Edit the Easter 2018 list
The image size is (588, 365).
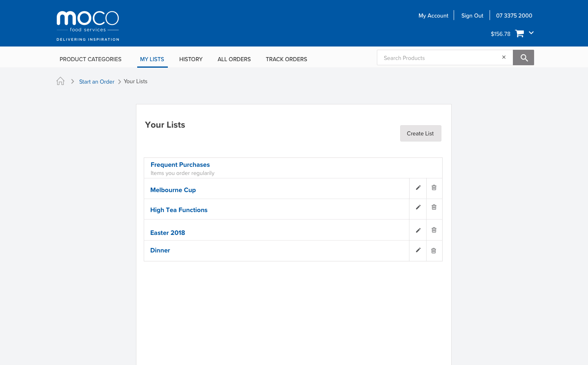[418, 230]
